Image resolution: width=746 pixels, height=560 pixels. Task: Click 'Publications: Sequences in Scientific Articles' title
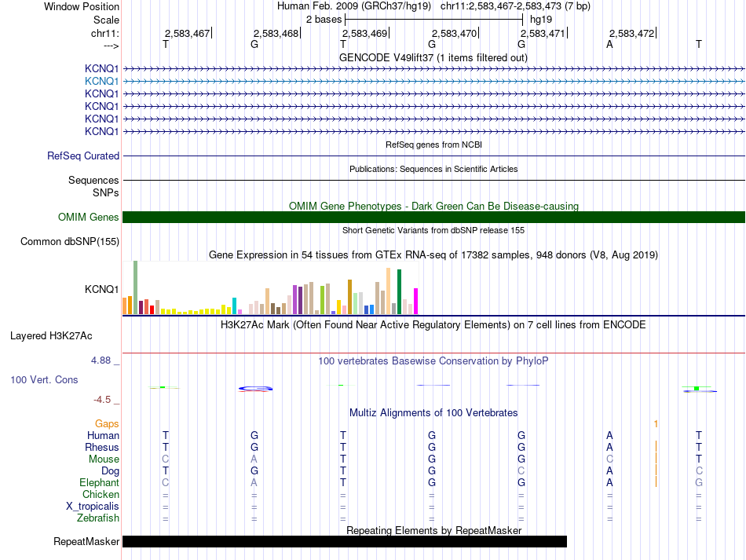pyautogui.click(x=433, y=169)
